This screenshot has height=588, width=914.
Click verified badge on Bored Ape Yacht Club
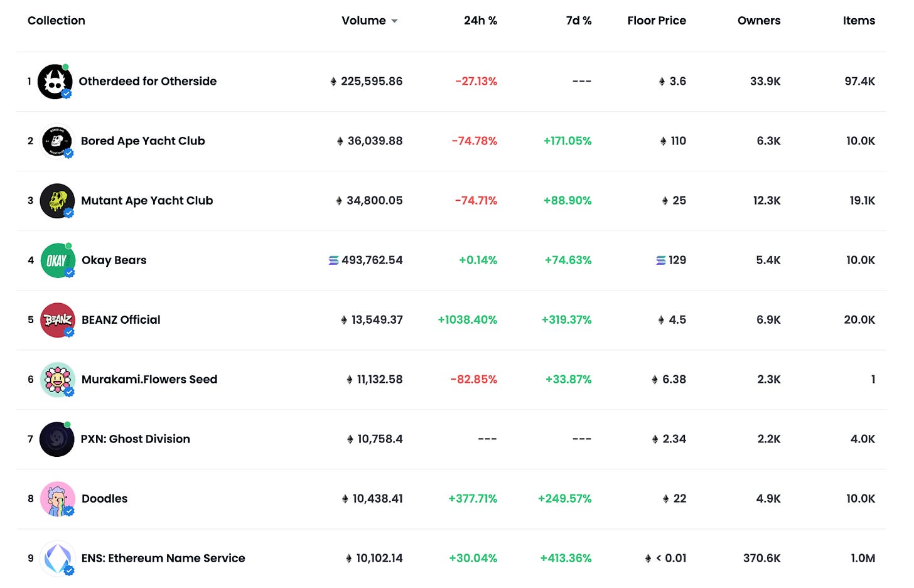(x=69, y=154)
